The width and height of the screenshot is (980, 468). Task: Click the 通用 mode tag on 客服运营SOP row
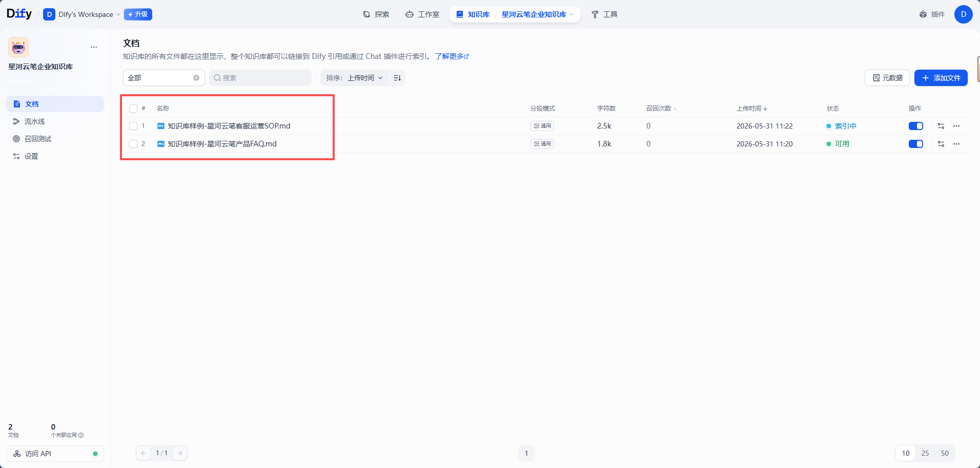(542, 126)
